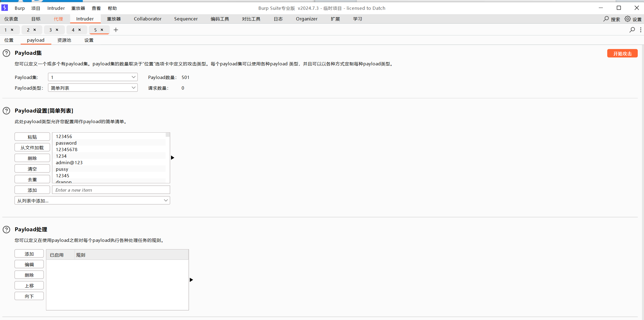644x320 pixels.
Task: Switch to 日志 tab
Action: [278, 19]
